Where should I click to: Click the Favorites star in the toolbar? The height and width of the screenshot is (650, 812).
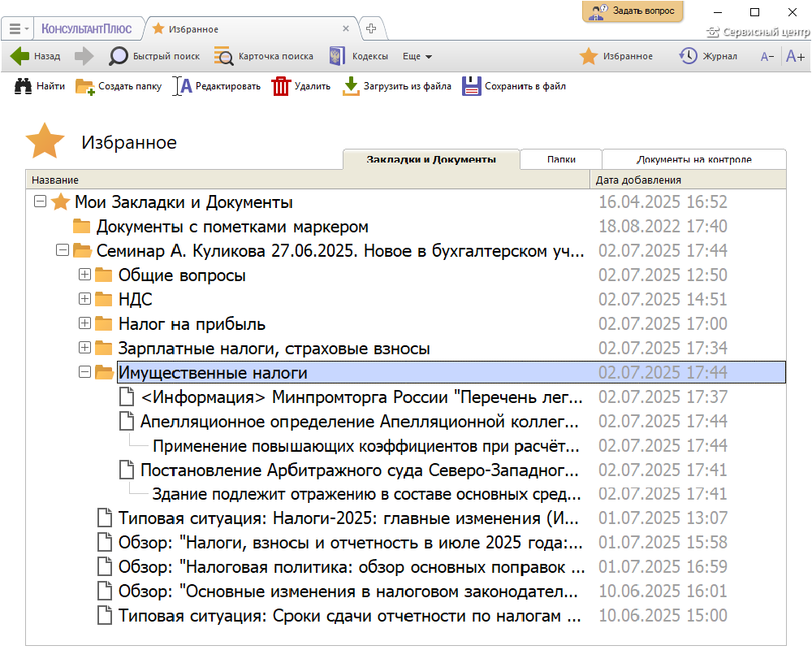click(x=588, y=56)
